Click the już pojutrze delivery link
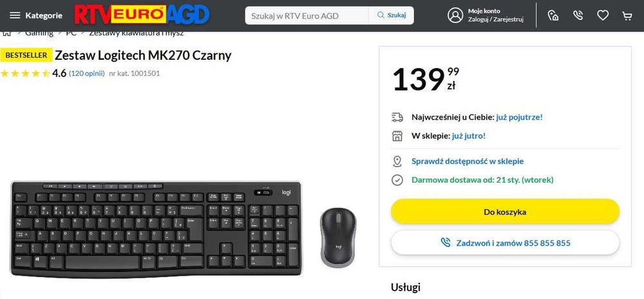The image size is (644, 299). 519,117
